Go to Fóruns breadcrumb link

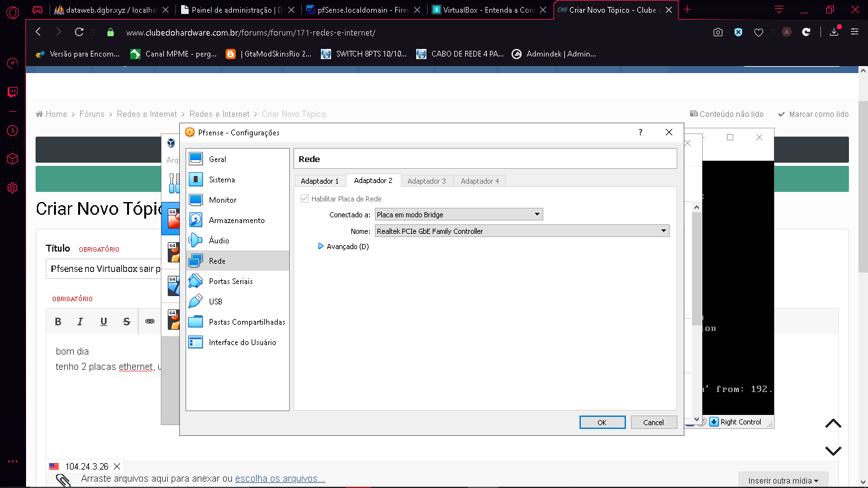pyautogui.click(x=92, y=114)
